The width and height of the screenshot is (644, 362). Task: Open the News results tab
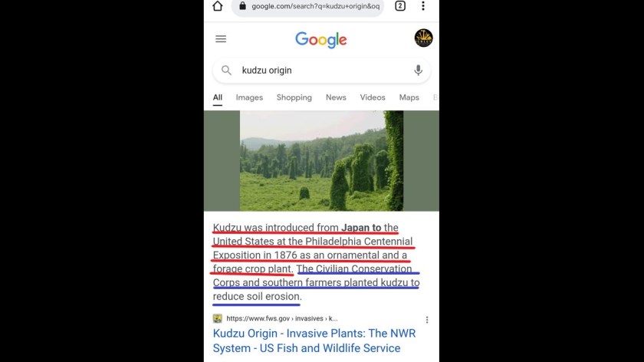[x=336, y=97]
